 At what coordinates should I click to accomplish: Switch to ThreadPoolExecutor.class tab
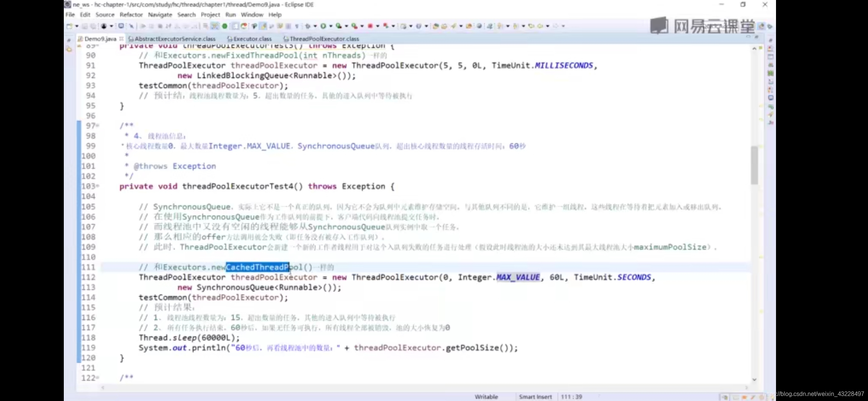coord(321,39)
